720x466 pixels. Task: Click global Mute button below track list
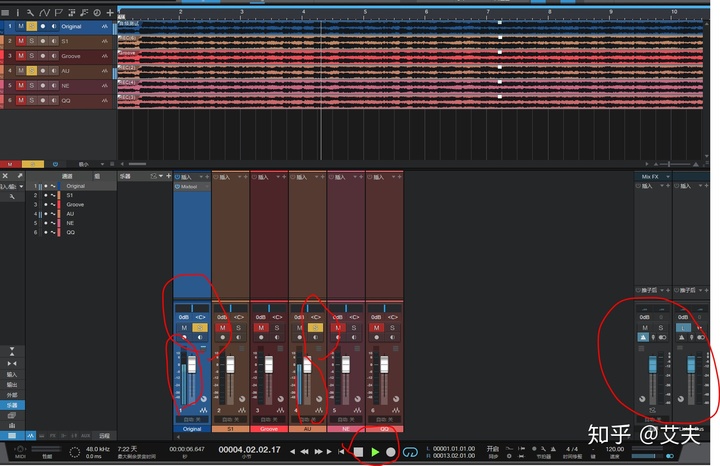[10, 164]
